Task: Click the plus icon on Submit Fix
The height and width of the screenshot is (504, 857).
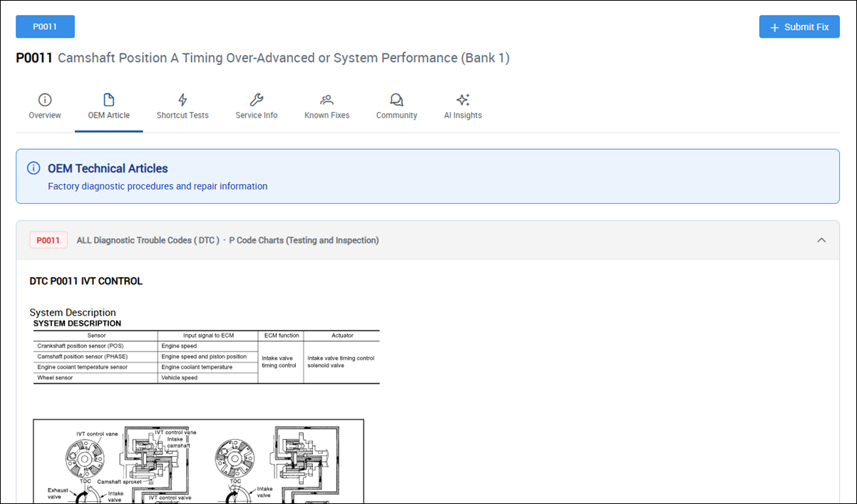Action: [775, 27]
